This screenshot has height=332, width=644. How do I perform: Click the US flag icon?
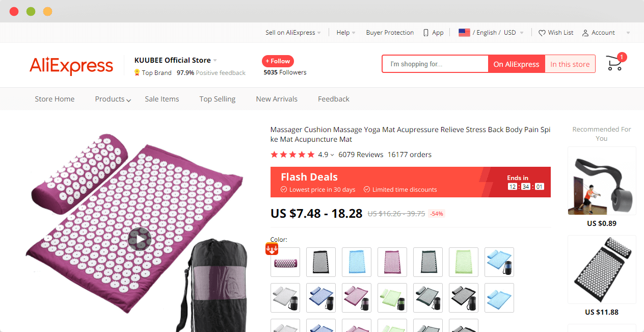coord(464,33)
